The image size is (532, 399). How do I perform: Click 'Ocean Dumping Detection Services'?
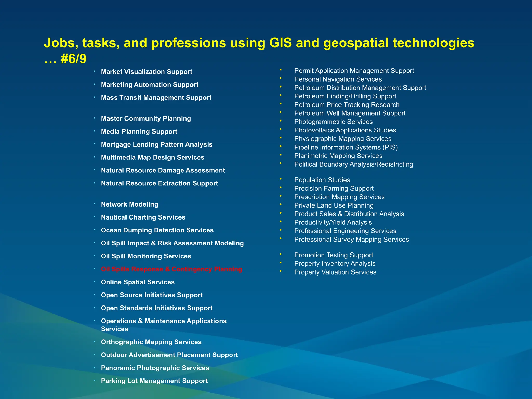pos(157,230)
